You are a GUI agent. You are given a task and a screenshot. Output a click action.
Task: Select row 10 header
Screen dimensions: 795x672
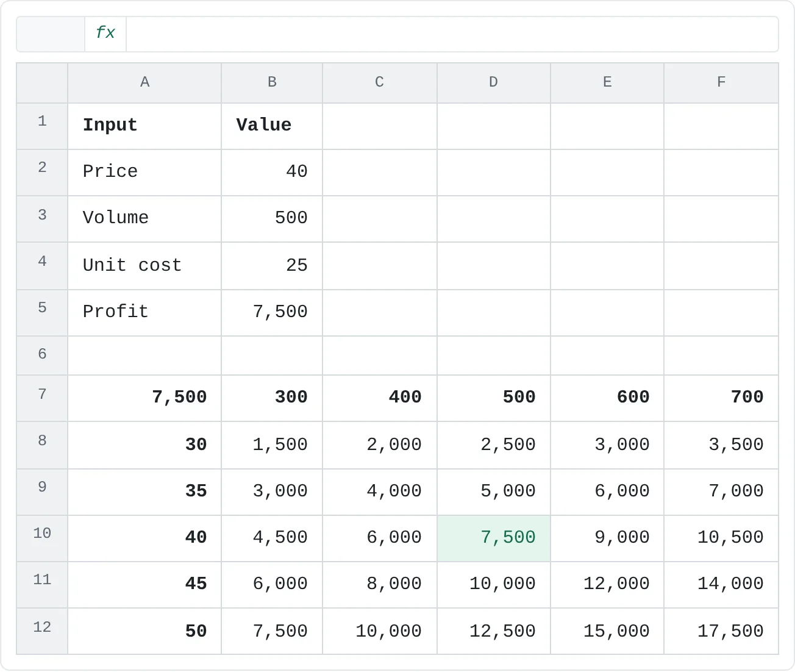42,538
